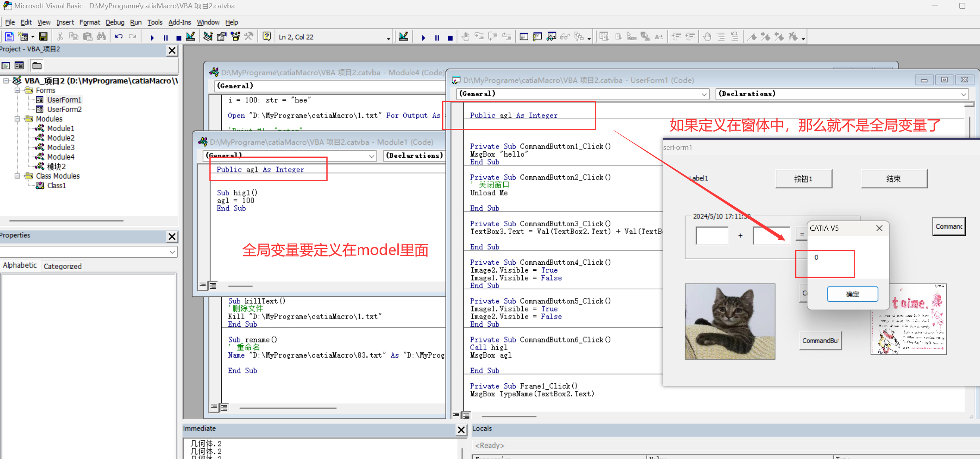Click the View Code icon in Project pane
980x459 pixels.
click(6, 65)
